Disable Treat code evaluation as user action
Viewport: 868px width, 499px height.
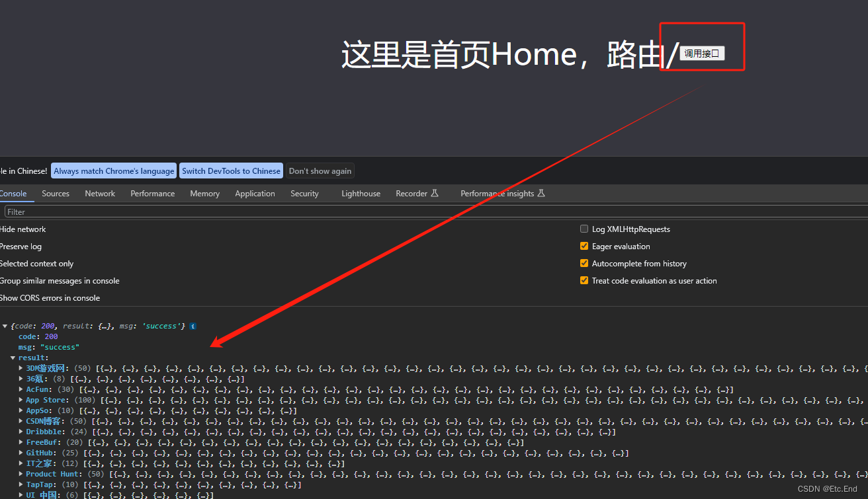click(x=584, y=281)
